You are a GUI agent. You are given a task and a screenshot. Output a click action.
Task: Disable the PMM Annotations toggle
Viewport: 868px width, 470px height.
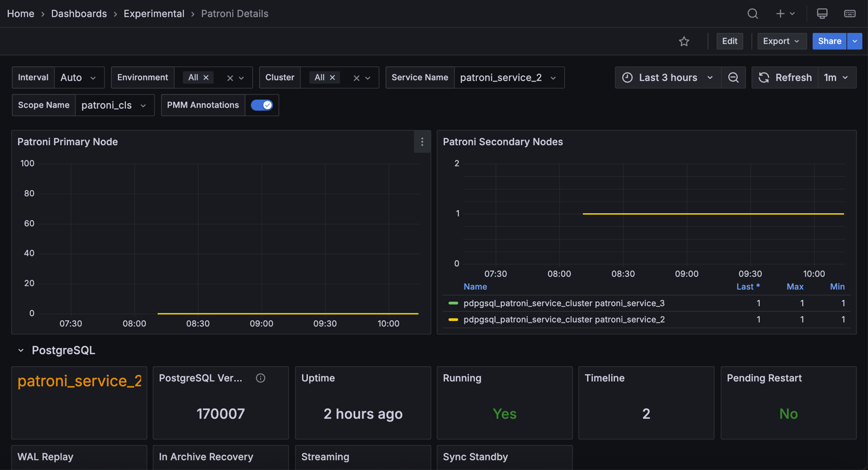click(262, 105)
